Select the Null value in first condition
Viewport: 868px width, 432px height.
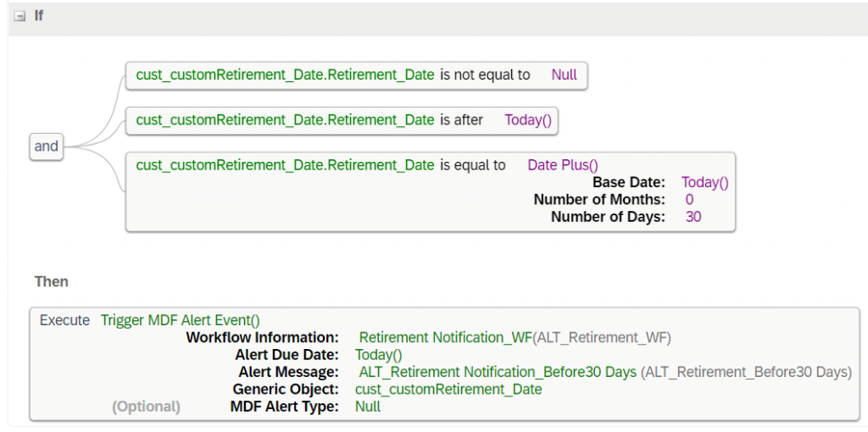[564, 75]
